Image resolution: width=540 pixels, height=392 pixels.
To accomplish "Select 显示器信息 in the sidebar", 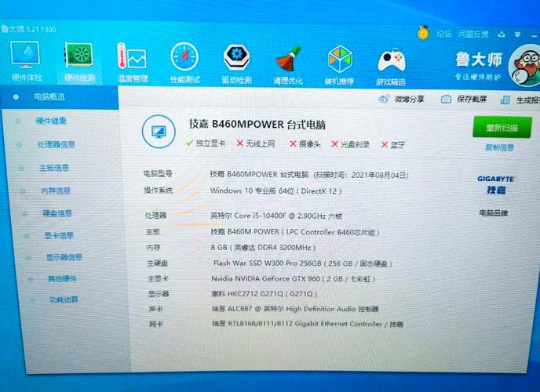I will [x=64, y=257].
